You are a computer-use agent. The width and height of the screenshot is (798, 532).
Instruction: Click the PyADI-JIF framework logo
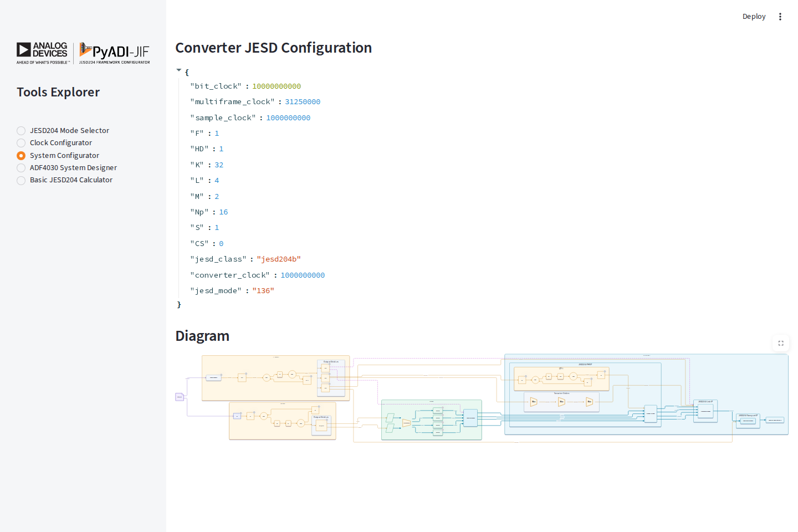point(114,53)
